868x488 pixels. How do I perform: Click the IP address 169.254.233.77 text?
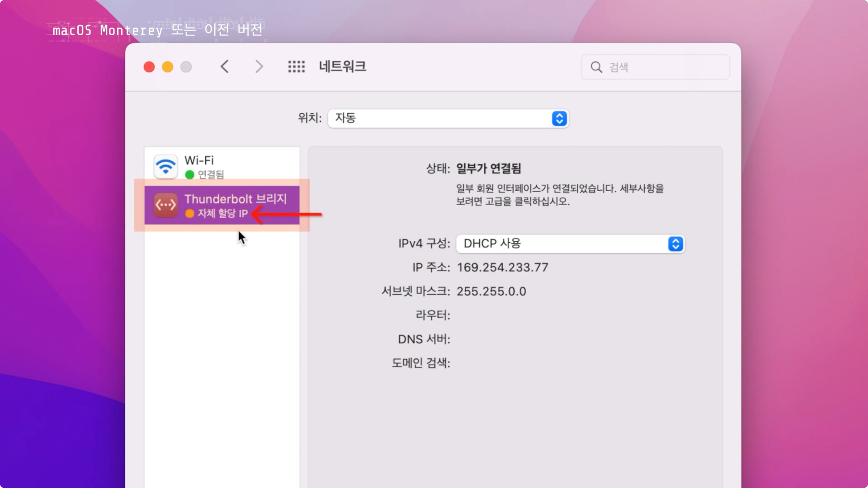[x=502, y=267]
